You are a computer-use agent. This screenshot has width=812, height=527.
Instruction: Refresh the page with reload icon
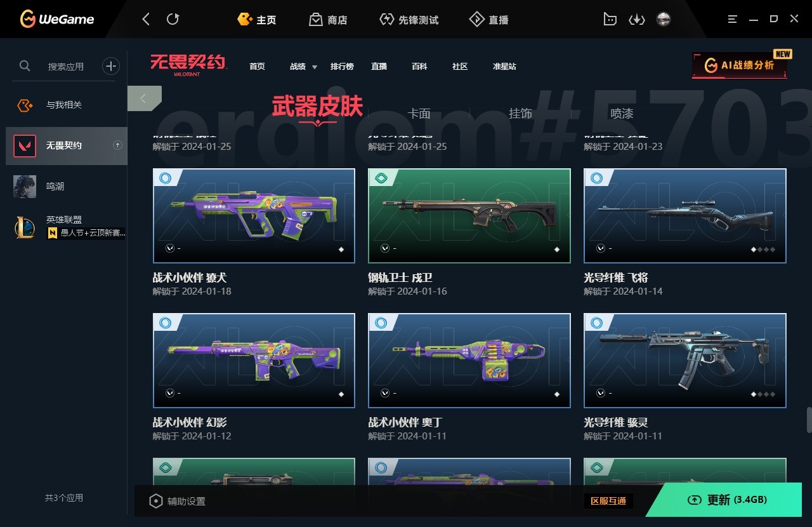tap(173, 20)
